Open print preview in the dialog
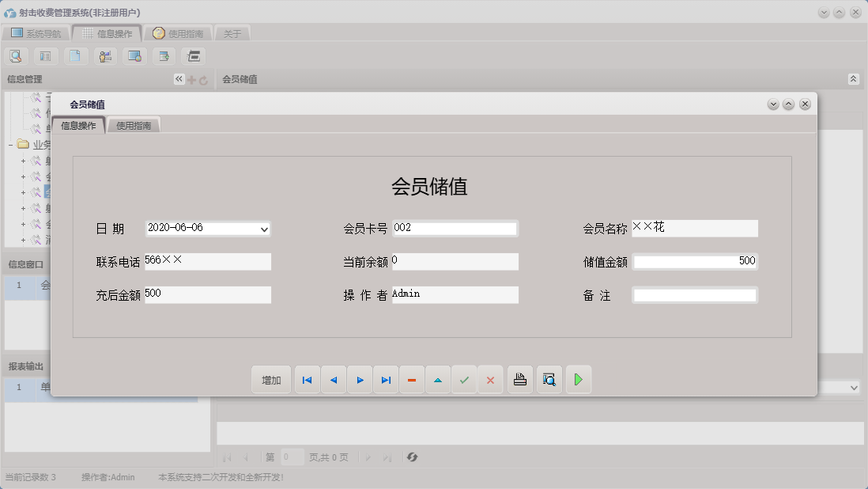The image size is (868, 489). coord(549,380)
